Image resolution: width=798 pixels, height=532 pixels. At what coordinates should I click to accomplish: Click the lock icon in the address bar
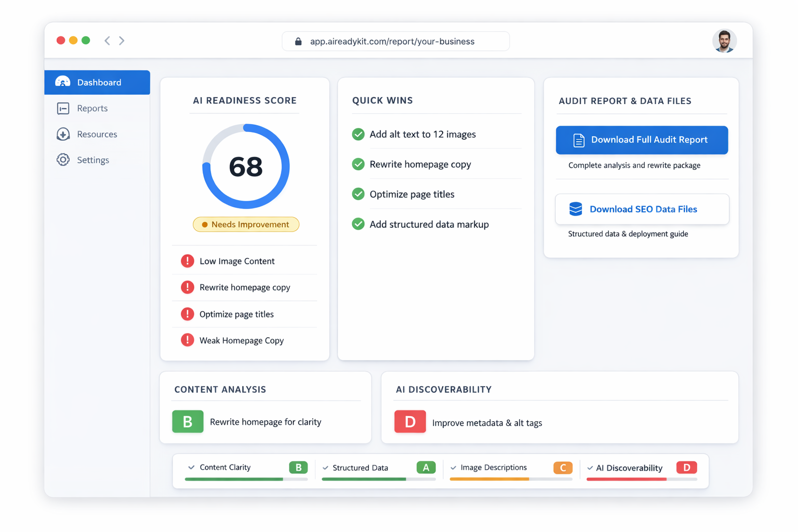click(298, 41)
